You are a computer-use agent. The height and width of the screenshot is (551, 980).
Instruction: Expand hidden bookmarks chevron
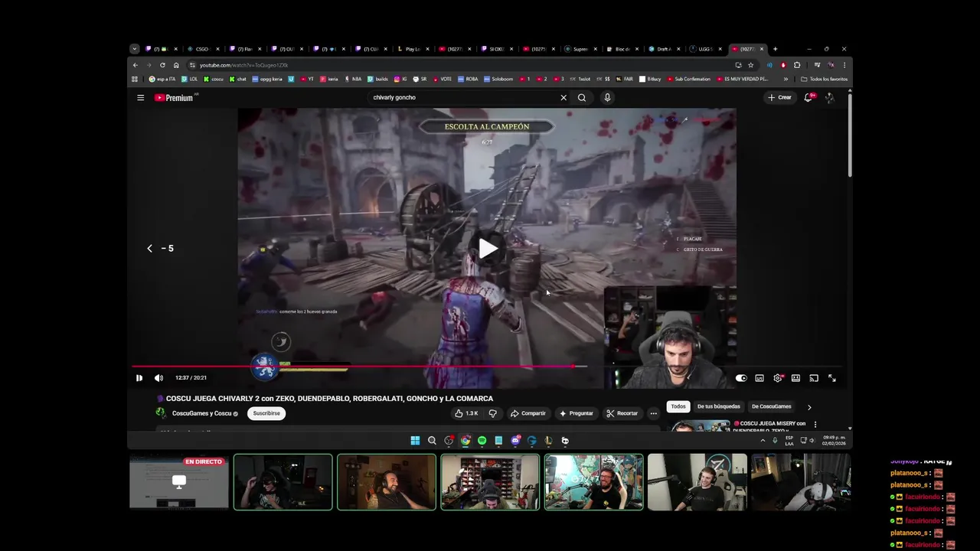pos(786,79)
